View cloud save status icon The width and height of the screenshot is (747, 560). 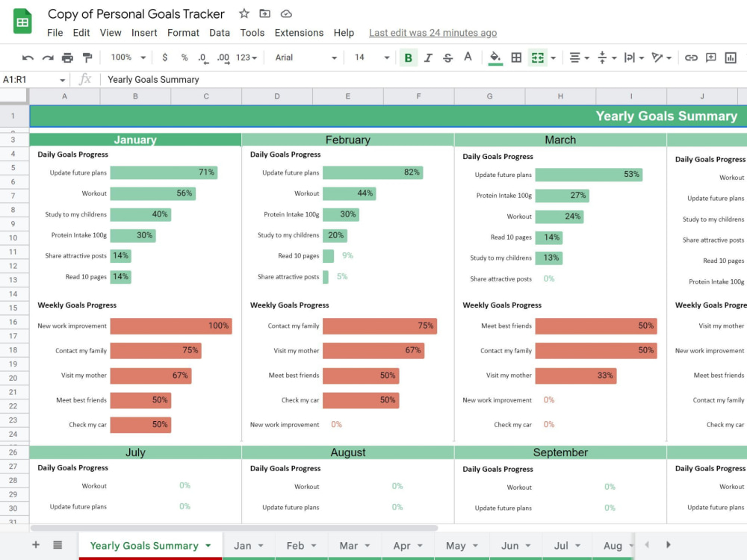coord(286,13)
